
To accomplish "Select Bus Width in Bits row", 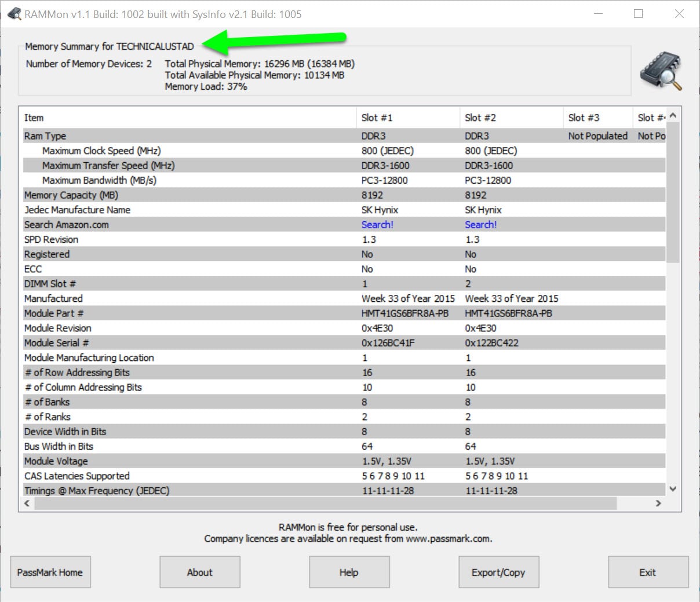I will pos(343,446).
